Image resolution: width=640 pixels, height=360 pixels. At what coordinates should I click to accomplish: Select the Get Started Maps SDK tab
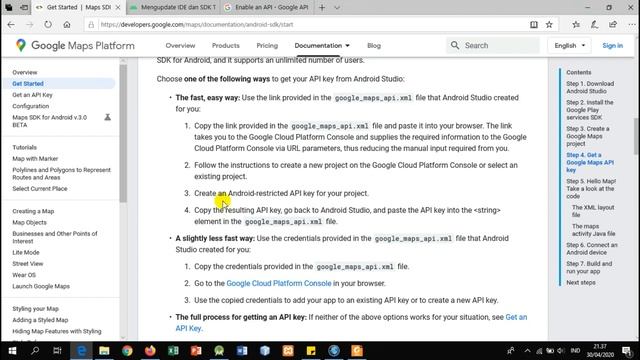coord(73,7)
